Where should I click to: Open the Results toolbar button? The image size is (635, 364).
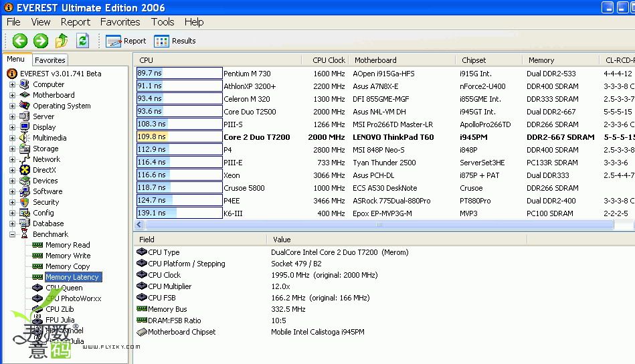(x=175, y=41)
